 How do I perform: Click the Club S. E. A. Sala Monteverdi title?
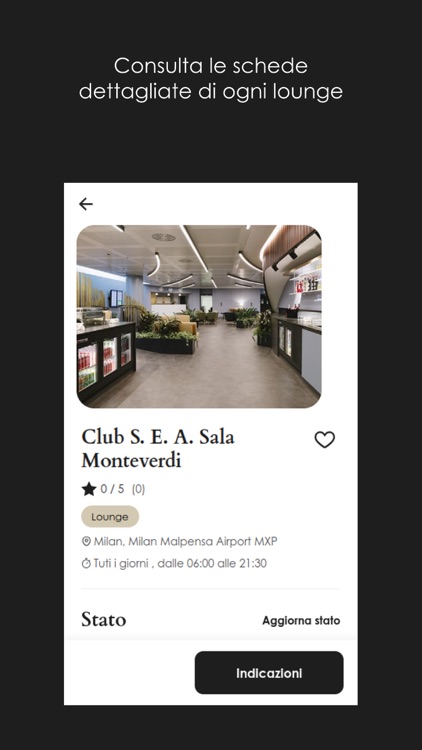pos(158,449)
